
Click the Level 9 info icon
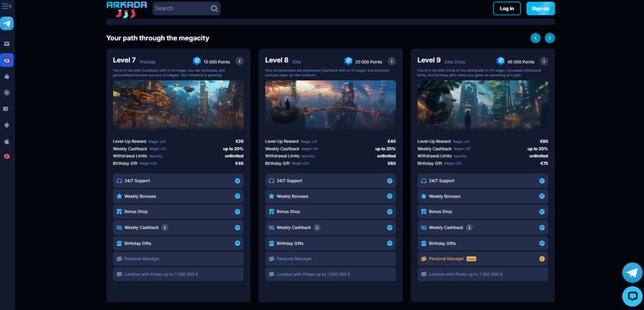544,61
